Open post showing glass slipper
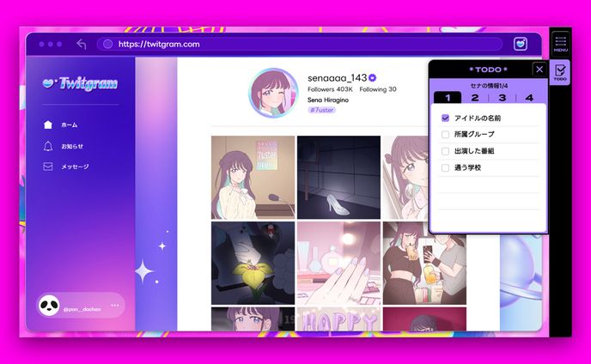591x364 pixels. [338, 178]
